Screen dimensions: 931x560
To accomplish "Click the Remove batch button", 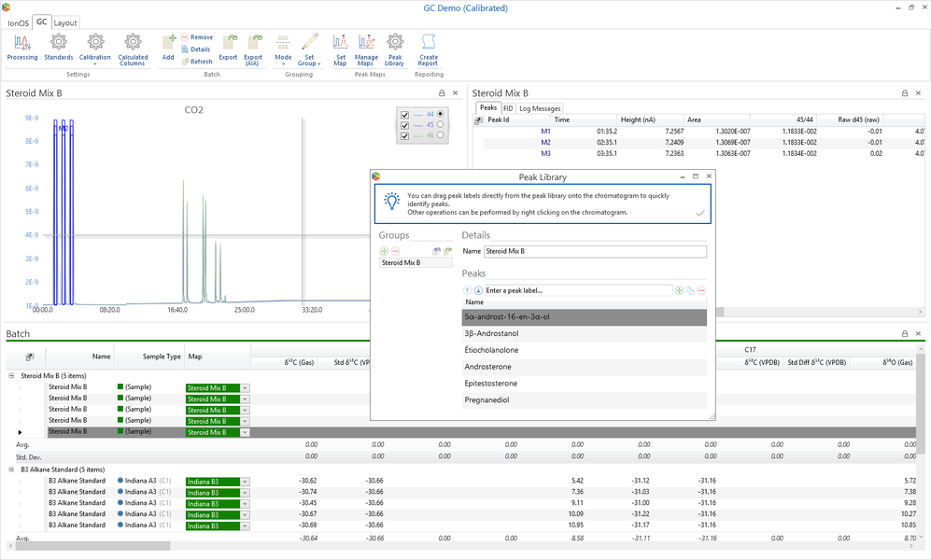I will 197,37.
